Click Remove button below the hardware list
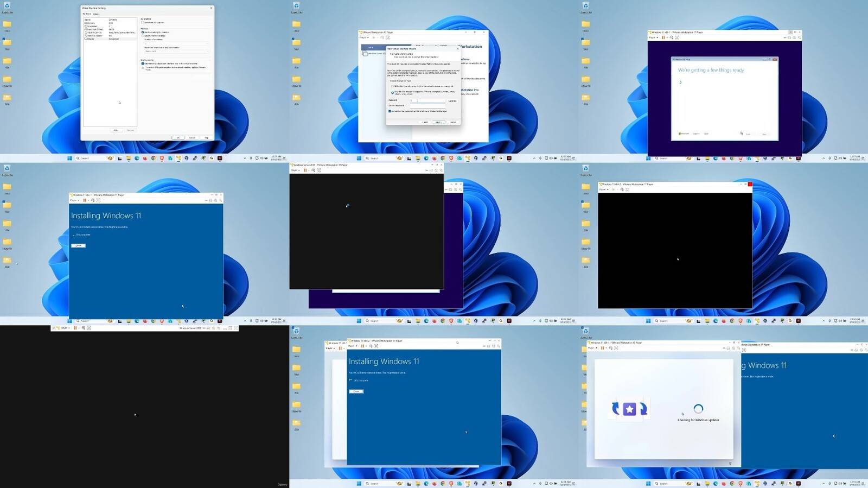 coord(131,130)
